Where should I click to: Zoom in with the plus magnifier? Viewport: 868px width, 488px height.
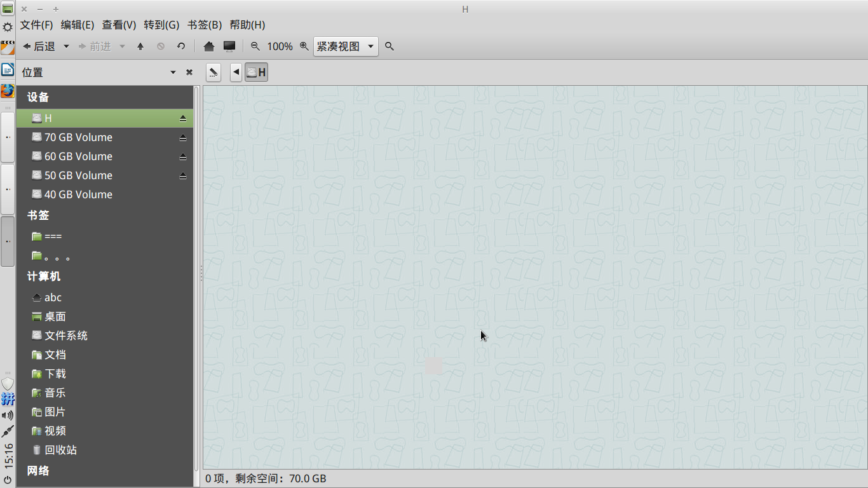pos(304,46)
